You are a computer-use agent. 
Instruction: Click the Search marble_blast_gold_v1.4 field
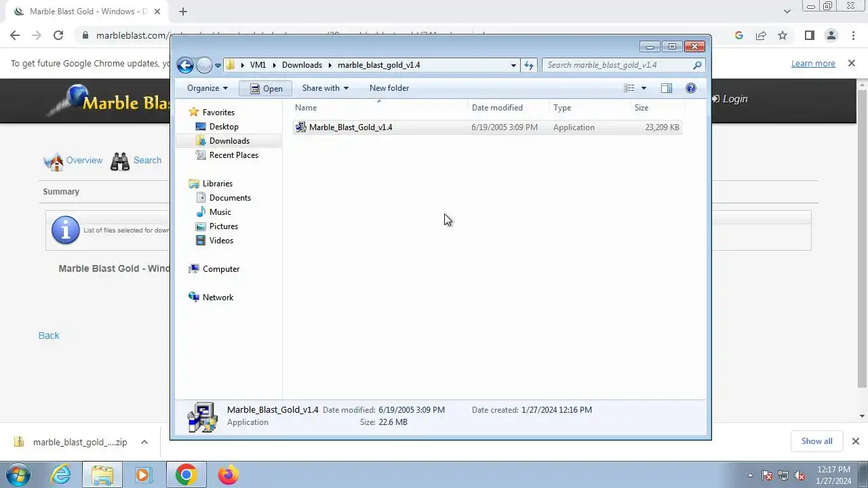point(623,65)
